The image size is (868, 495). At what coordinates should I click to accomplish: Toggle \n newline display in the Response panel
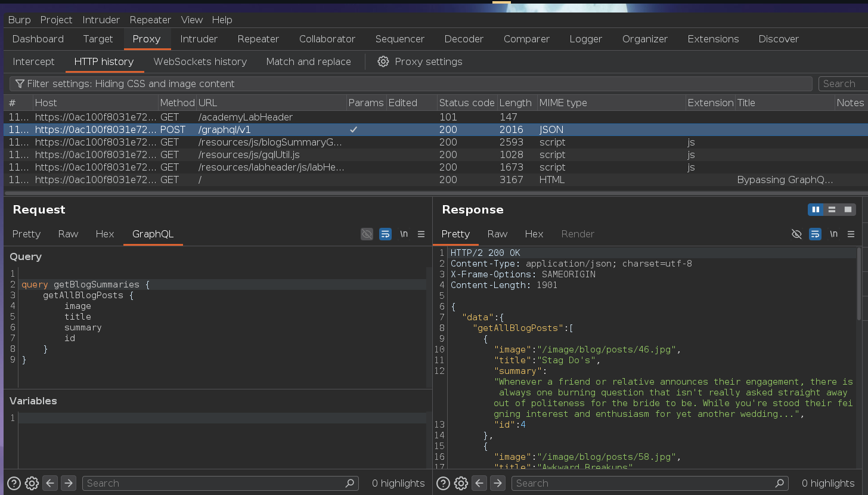pyautogui.click(x=833, y=234)
